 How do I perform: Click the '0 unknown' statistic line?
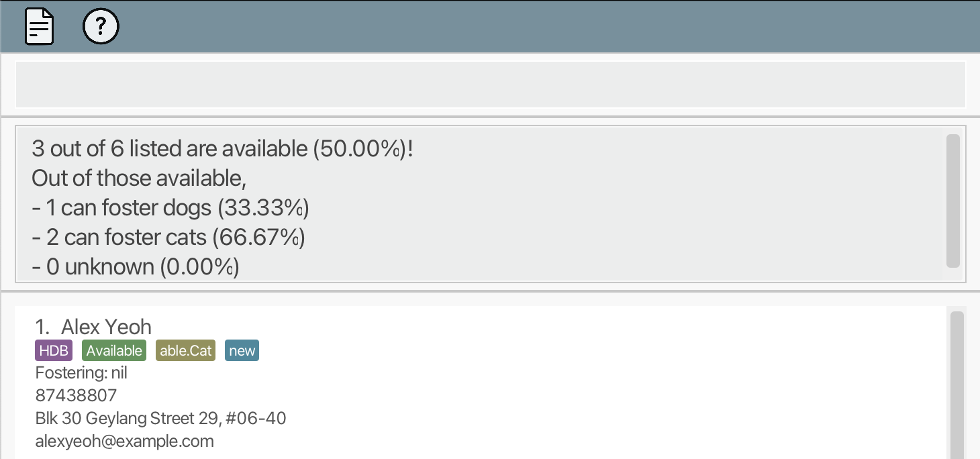(135, 267)
